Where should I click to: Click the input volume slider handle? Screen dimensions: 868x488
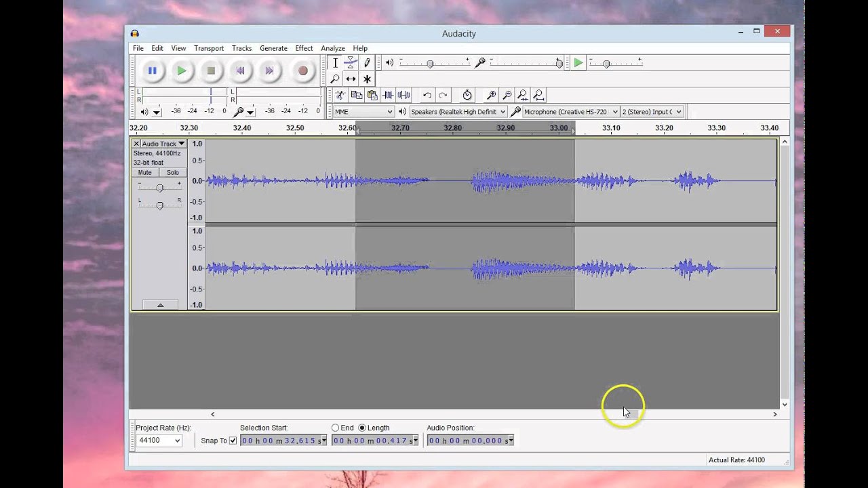(559, 64)
